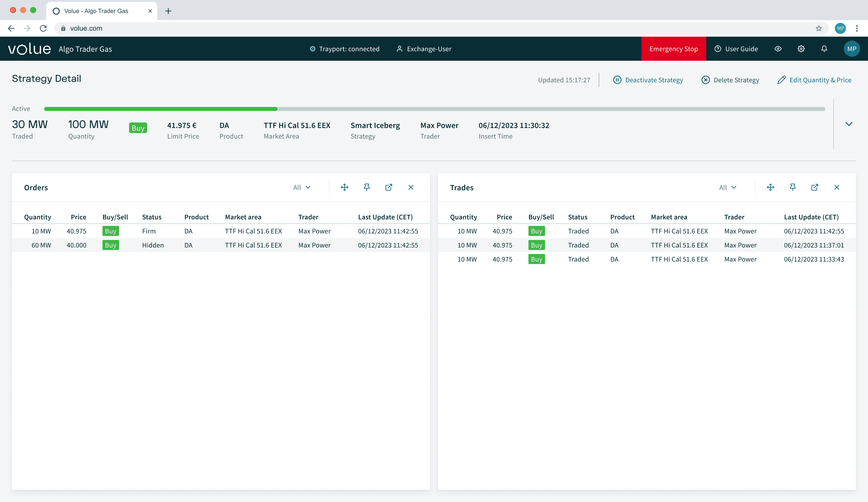Viewport: 868px width, 502px height.
Task: Open the Trades panel in new window
Action: (x=815, y=187)
